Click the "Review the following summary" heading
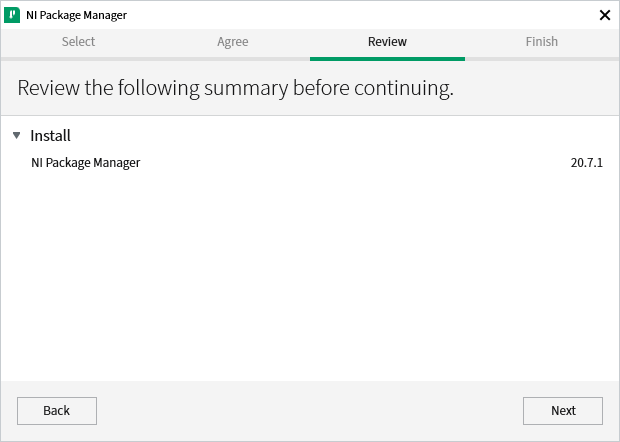The width and height of the screenshot is (620, 442). pyautogui.click(x=235, y=88)
